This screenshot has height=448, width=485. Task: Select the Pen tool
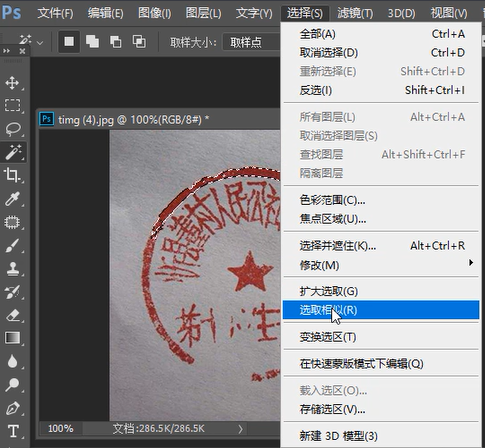pos(12,408)
